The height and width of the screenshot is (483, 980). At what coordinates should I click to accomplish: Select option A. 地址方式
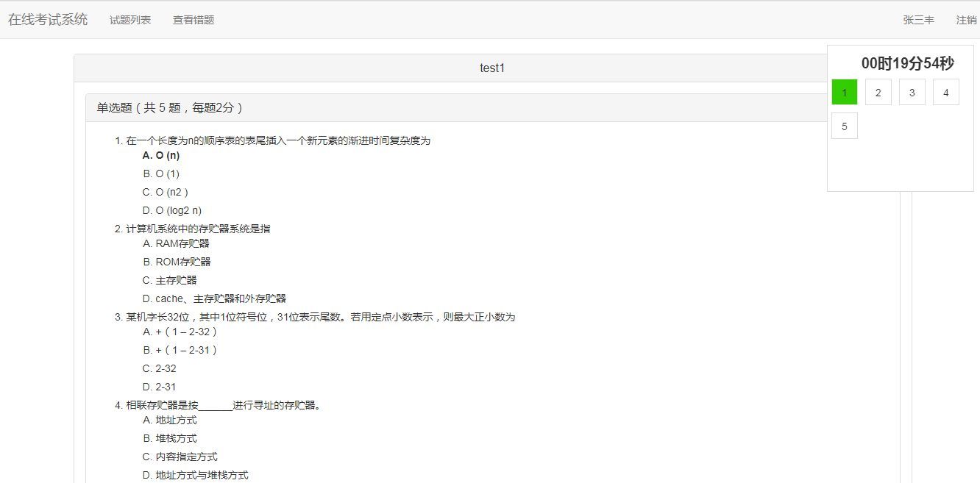pos(170,420)
